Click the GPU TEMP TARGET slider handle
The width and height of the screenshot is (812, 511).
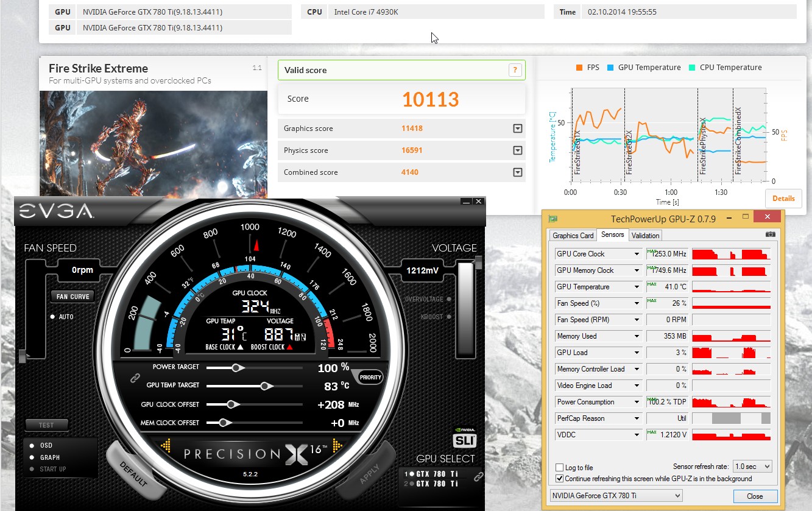click(266, 386)
